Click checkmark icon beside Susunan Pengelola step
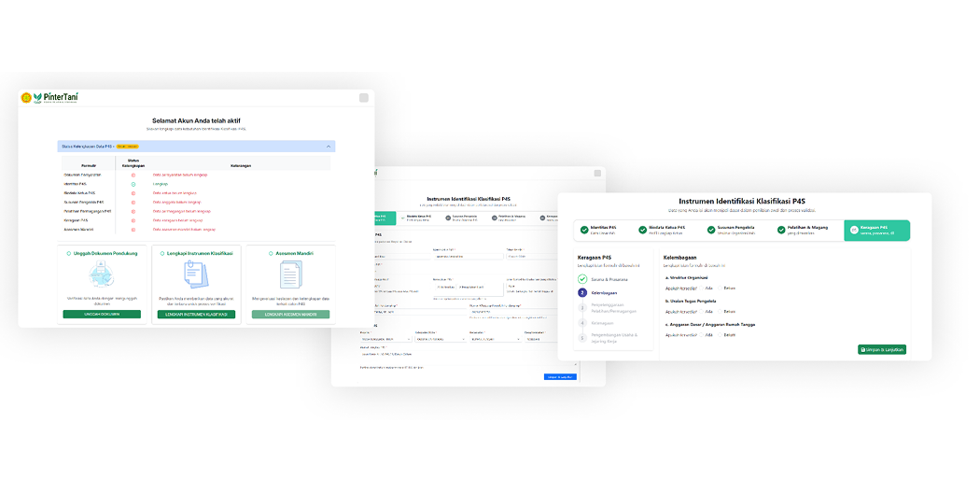 click(711, 230)
